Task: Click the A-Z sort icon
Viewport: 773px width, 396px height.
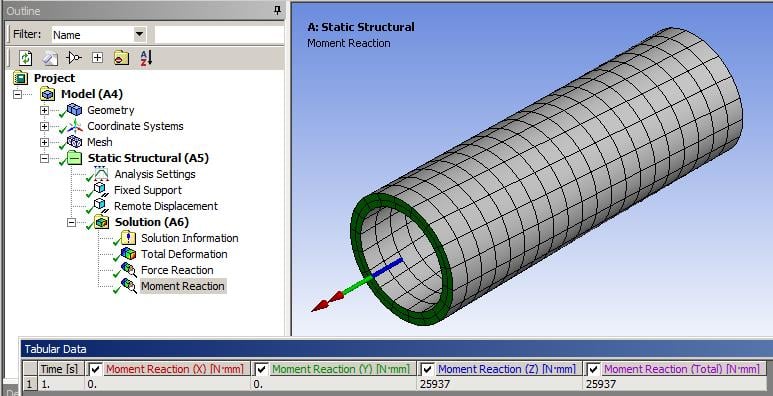Action: [146, 58]
